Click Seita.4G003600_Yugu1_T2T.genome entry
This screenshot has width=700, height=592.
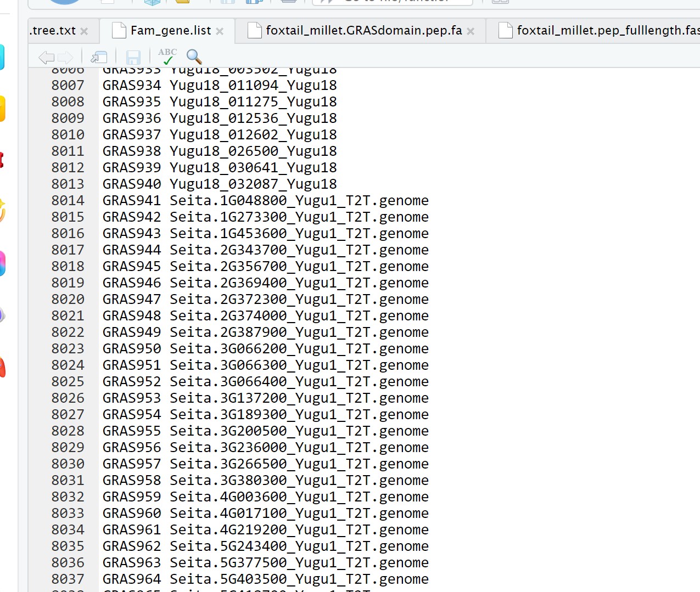click(x=299, y=497)
